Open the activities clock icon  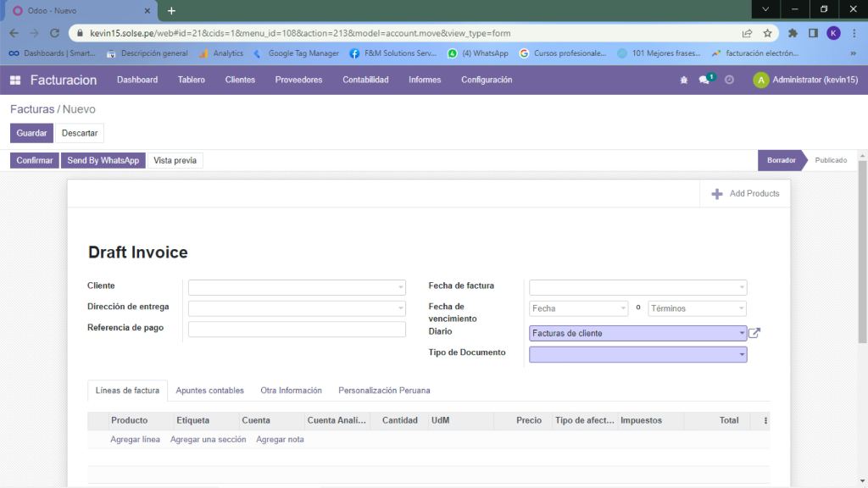[729, 80]
